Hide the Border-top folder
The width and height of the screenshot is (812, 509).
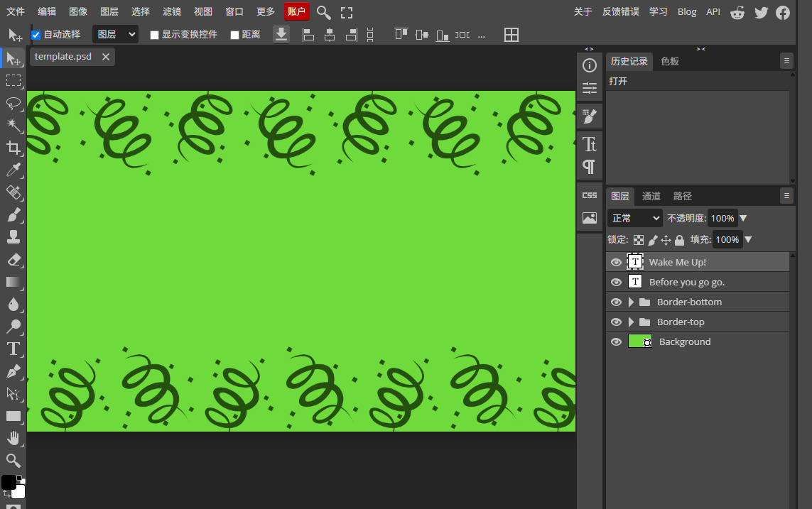(x=616, y=322)
